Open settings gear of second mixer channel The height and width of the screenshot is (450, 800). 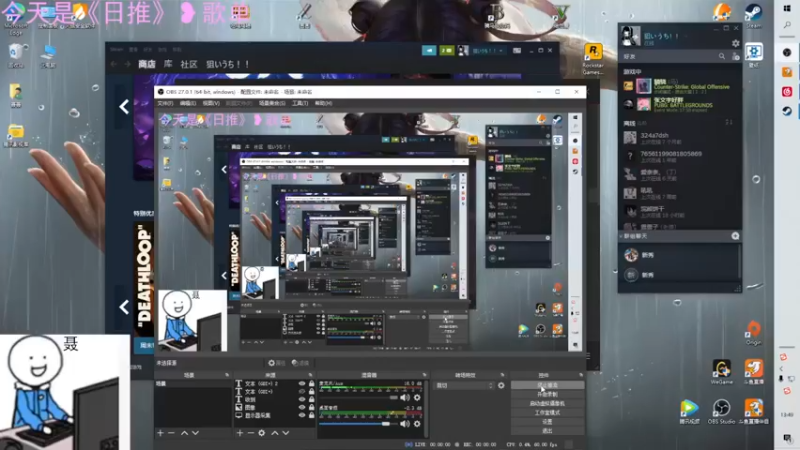point(417,423)
